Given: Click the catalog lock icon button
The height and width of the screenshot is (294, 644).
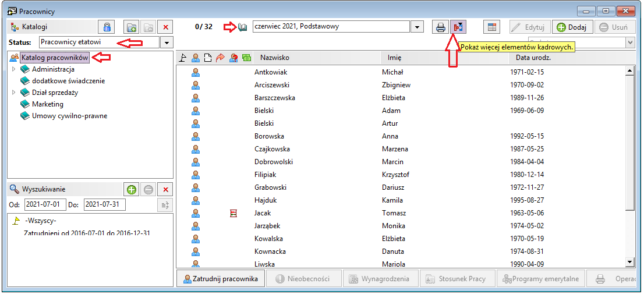Looking at the screenshot, I should point(107,27).
